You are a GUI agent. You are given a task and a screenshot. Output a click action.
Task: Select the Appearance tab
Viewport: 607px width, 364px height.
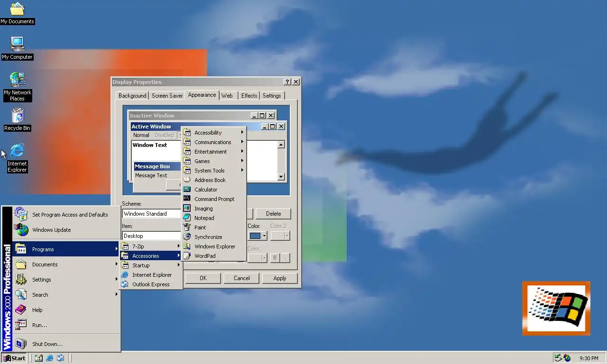[x=202, y=95]
